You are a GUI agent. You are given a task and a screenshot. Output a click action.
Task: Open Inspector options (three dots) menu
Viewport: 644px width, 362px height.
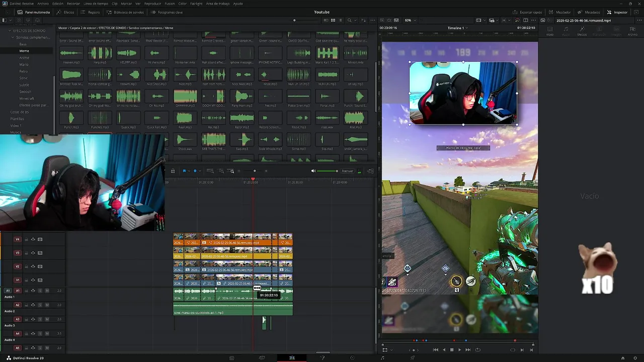tap(639, 21)
